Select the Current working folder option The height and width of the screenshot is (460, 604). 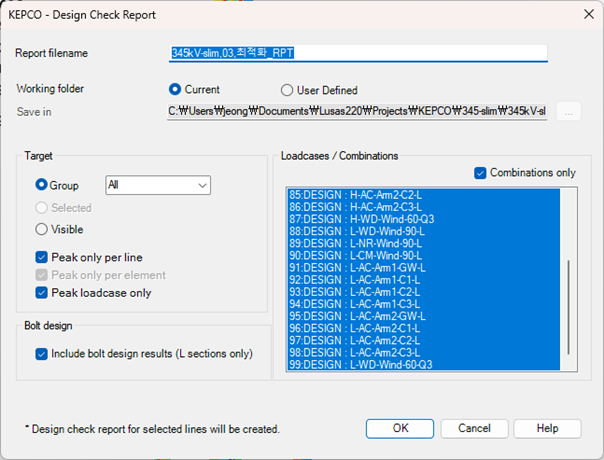176,89
